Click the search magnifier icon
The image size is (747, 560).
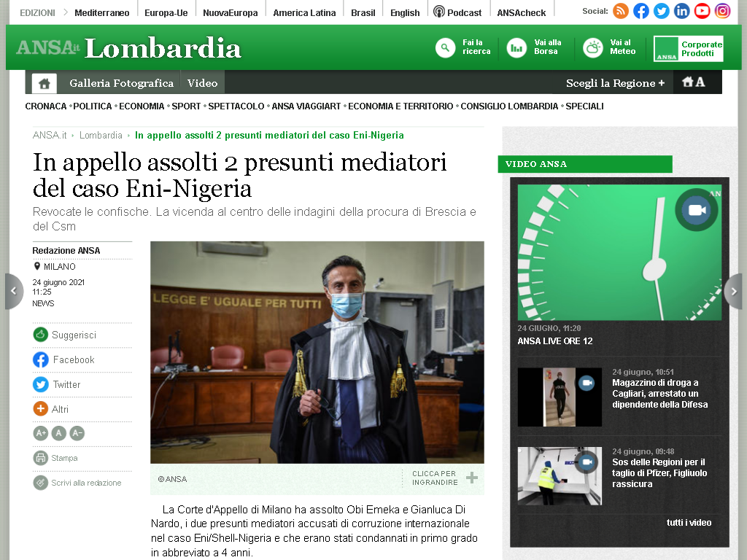pos(446,47)
